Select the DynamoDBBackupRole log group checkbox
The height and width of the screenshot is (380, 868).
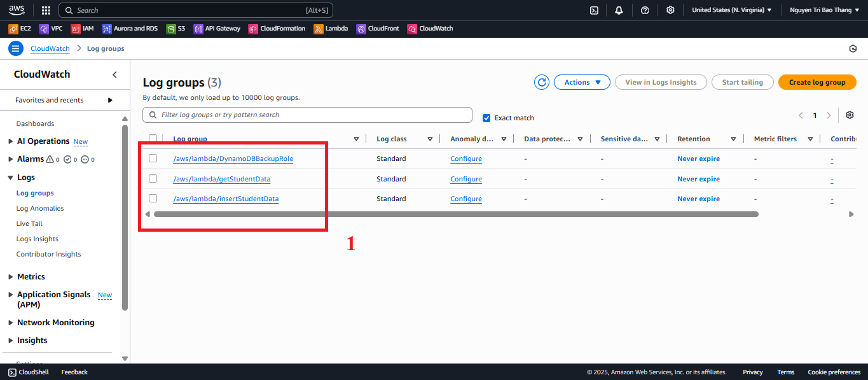pos(153,158)
